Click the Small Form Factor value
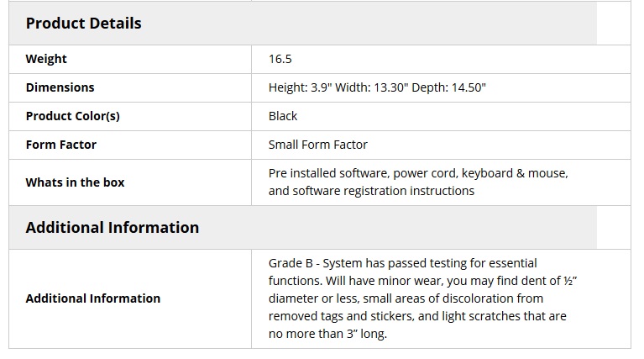 coord(317,145)
